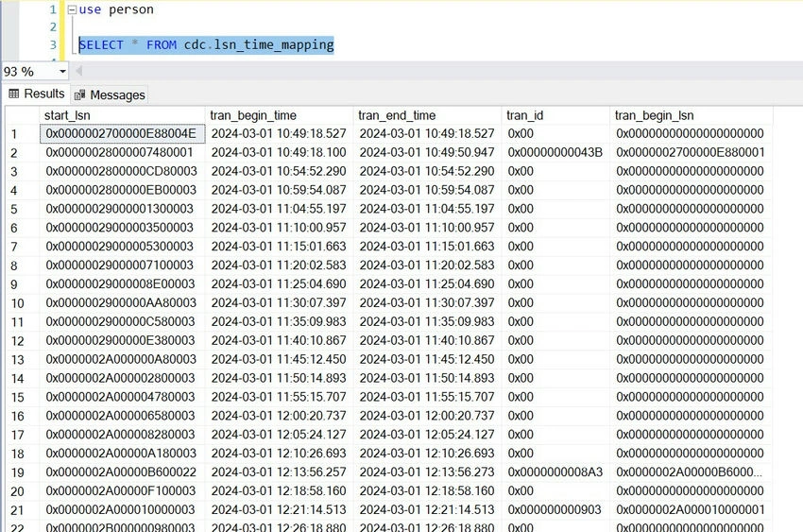Click cell 0x0000002700000E88004E
Viewport: 803px width, 532px height.
coord(123,134)
